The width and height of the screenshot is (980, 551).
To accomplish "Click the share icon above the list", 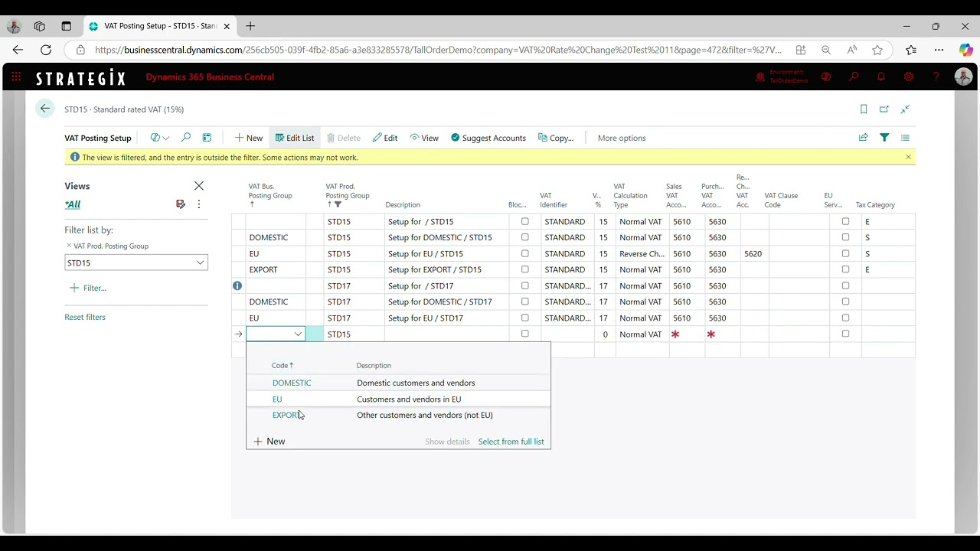I will pyautogui.click(x=864, y=138).
